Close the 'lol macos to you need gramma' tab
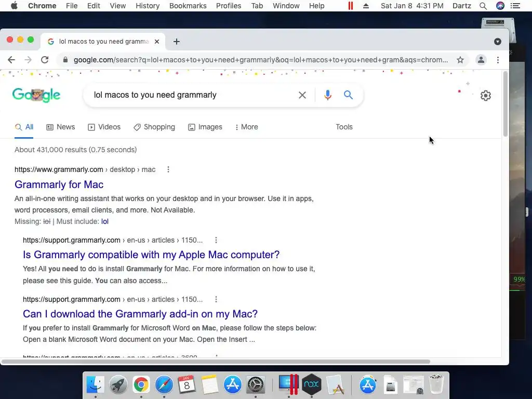The width and height of the screenshot is (532, 399). (157, 42)
